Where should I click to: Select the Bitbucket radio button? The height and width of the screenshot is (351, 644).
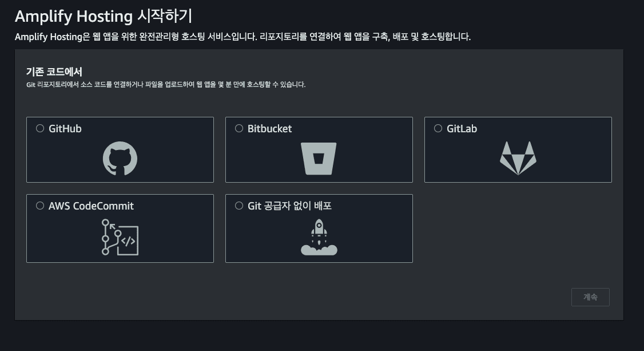pos(239,128)
